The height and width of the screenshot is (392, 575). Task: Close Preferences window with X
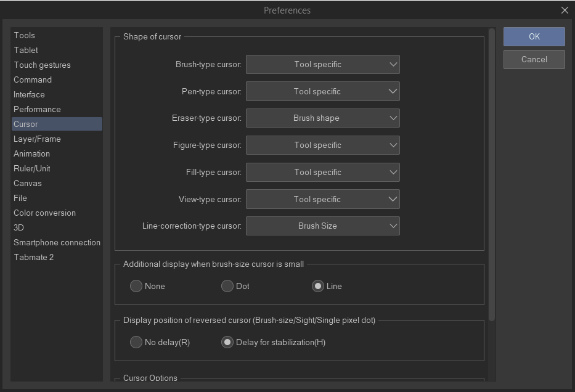pos(565,10)
